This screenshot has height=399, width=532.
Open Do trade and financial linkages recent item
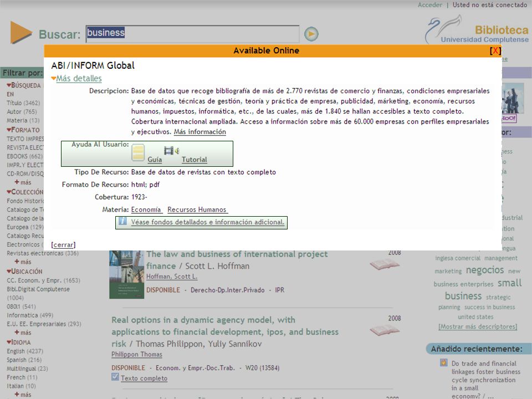[x=486, y=380]
